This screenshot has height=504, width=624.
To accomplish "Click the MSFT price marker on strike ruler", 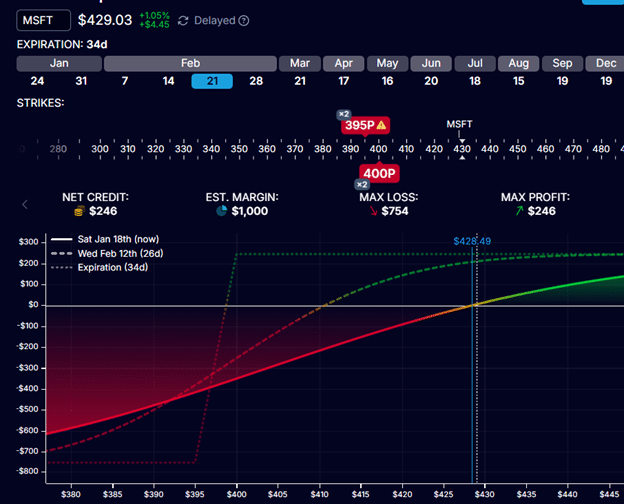I will [x=459, y=125].
